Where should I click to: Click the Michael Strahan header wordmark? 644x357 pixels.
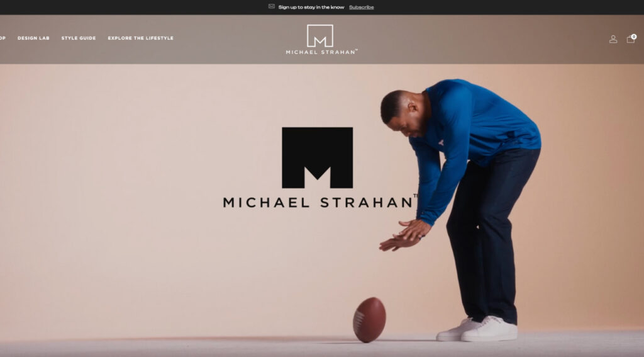tap(321, 52)
